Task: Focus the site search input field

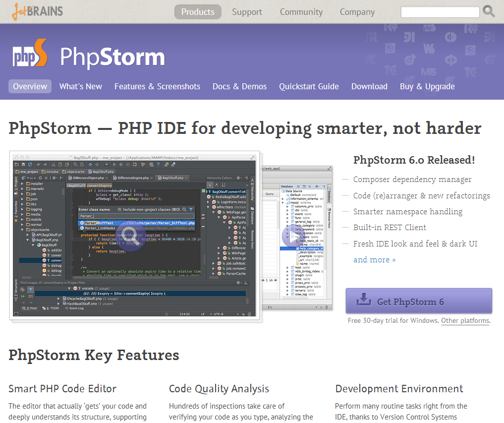Action: [x=440, y=12]
